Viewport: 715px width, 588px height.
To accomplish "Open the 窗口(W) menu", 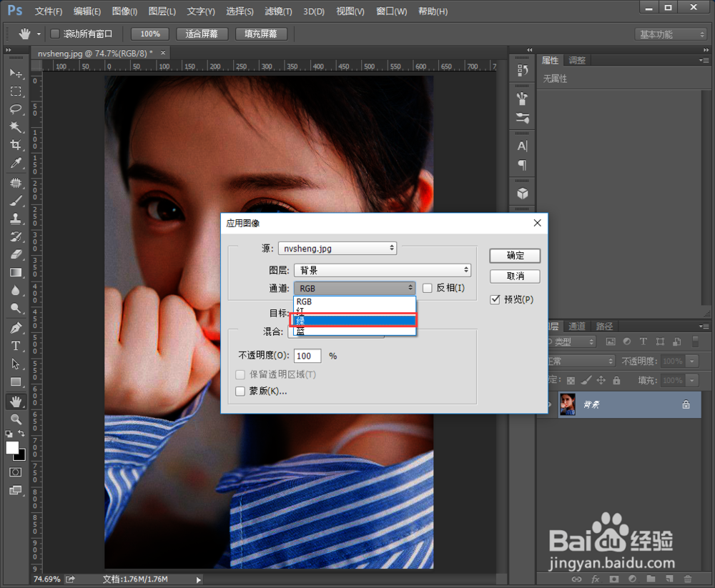I will (x=392, y=11).
